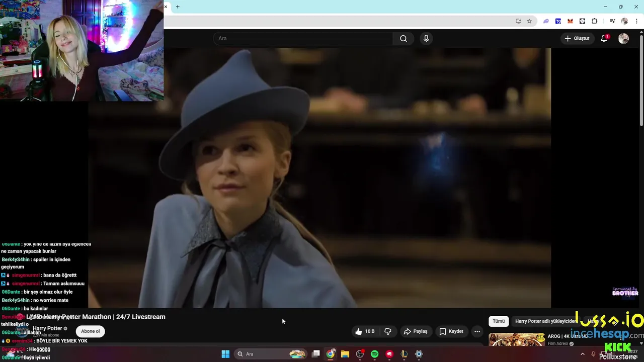
Task: Subscribe using the Abone ol button
Action: (91, 331)
